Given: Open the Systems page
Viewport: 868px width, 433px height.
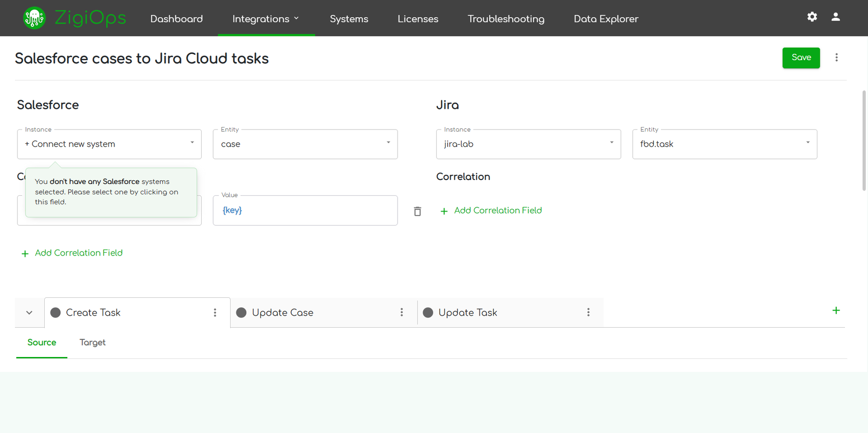Looking at the screenshot, I should 349,19.
